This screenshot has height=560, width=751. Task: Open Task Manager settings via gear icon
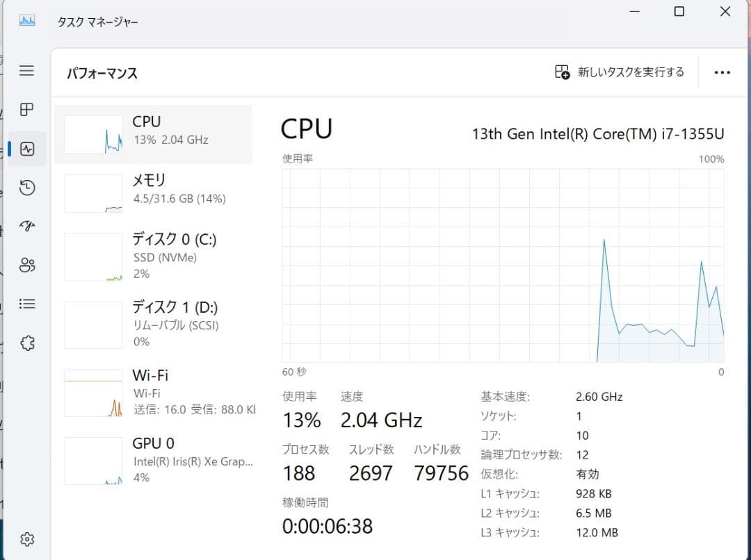[x=26, y=538]
